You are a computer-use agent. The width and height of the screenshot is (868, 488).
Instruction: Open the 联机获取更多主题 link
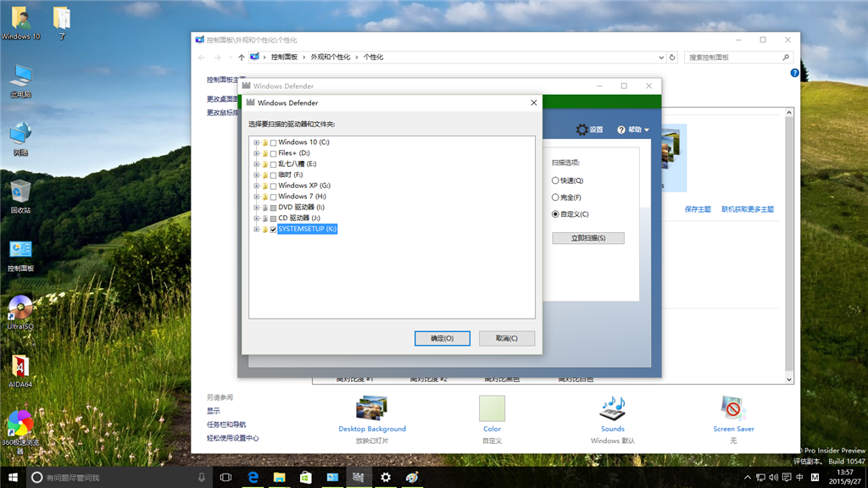coord(748,209)
